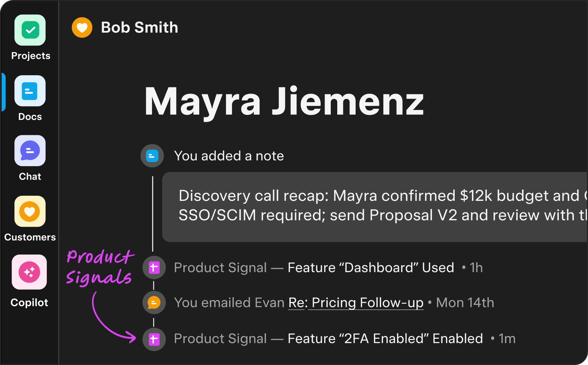Click the orange heart icon beside Bob Smith
Viewport: 588px width, 365px height.
[x=82, y=28]
